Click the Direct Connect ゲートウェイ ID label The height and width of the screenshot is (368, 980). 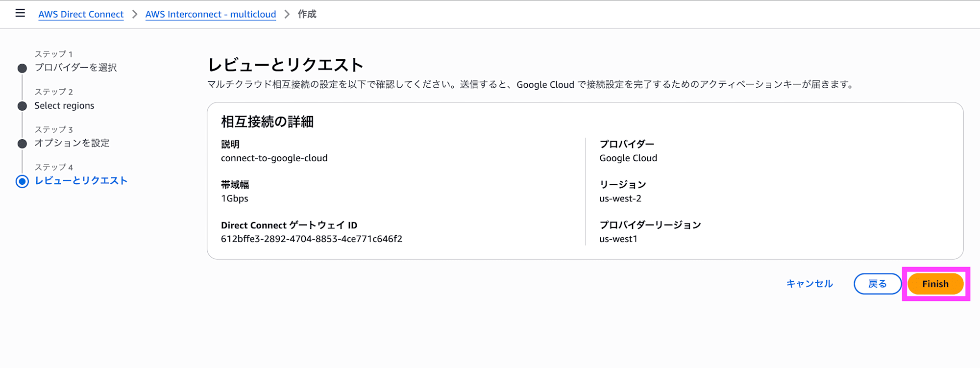(289, 225)
